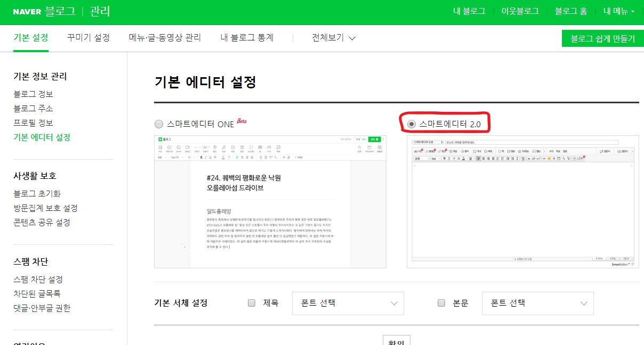Click the 확인 button
Screen dimensions: 644x345
click(x=397, y=341)
